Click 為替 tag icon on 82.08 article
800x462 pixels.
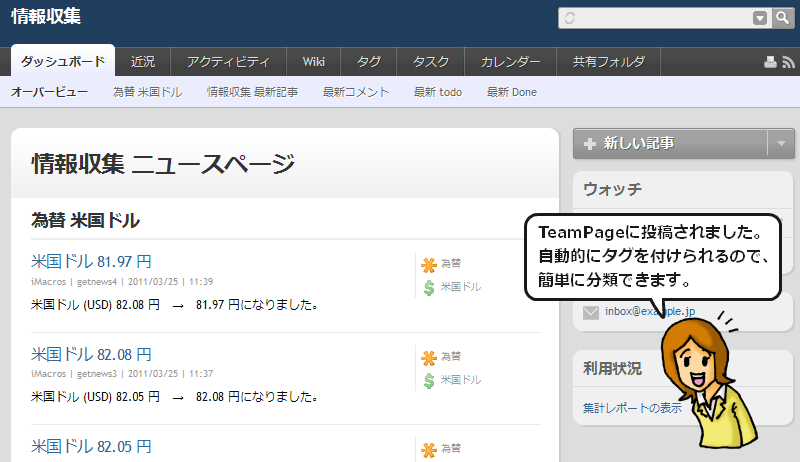tap(429, 358)
